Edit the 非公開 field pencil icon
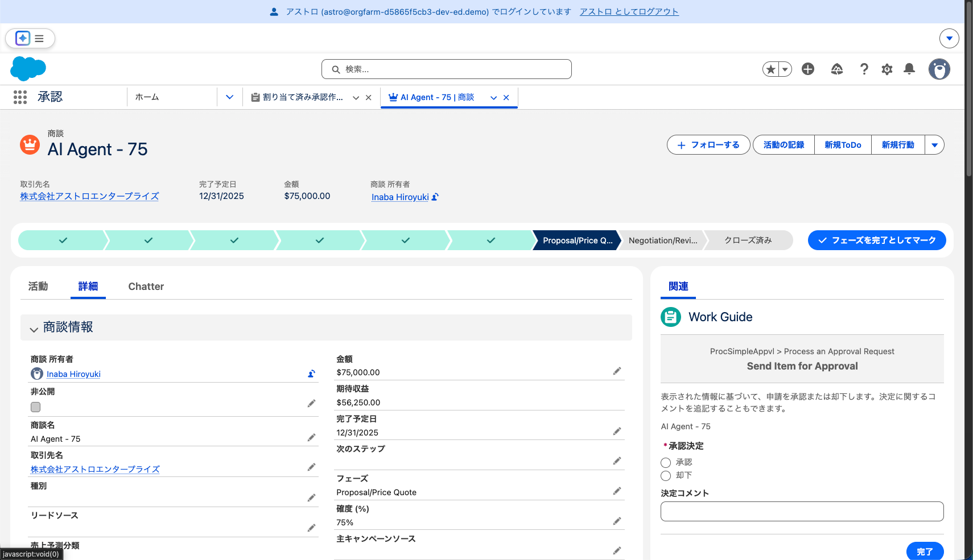Image resolution: width=973 pixels, height=560 pixels. (311, 404)
